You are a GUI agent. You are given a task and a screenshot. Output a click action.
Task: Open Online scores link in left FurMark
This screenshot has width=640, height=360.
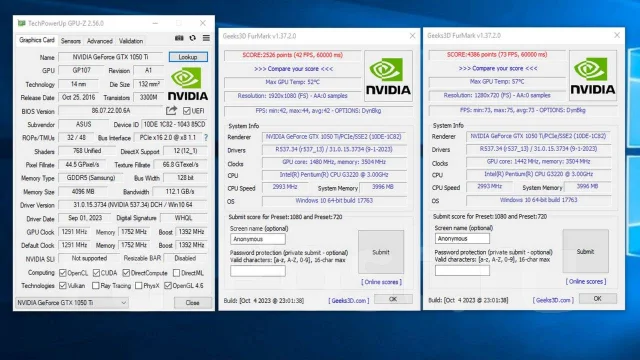pos(381,282)
